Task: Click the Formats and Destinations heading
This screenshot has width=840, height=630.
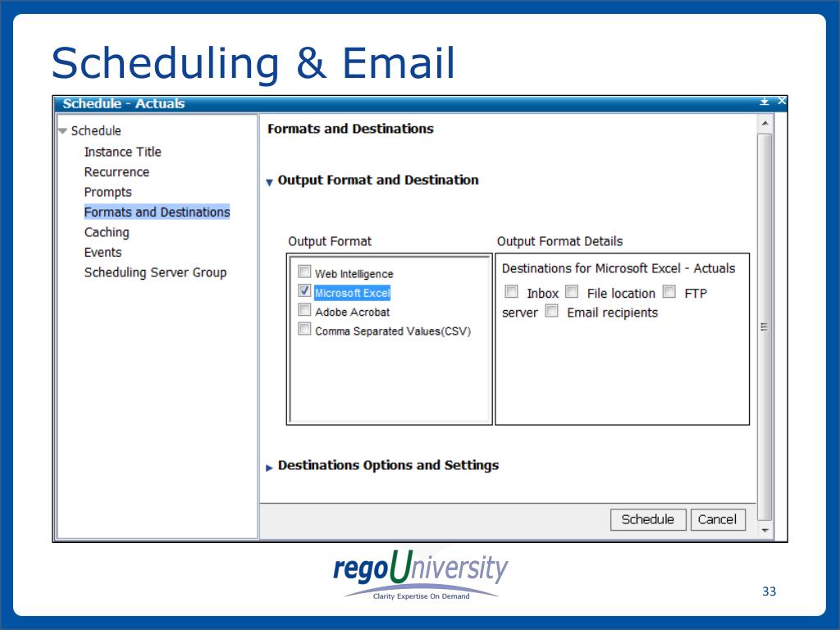Action: tap(351, 129)
